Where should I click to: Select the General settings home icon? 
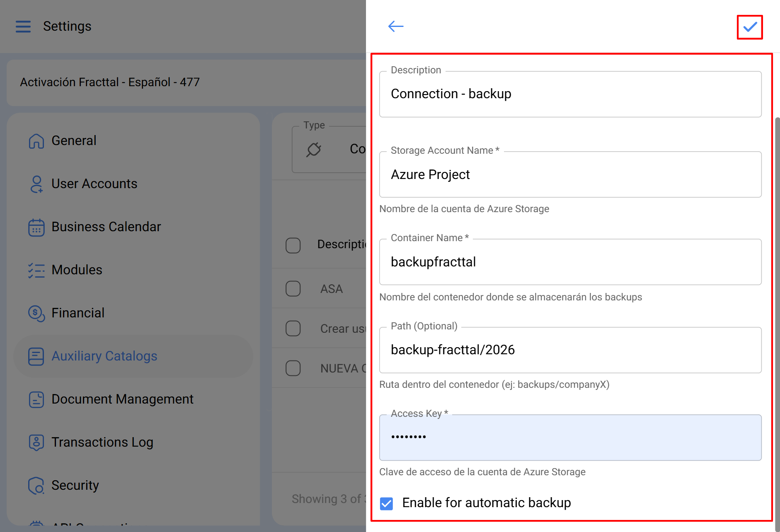click(x=36, y=140)
